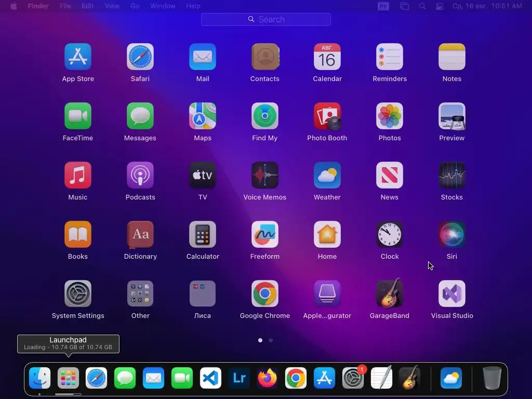The height and width of the screenshot is (399, 532).
Task: Launch Siri from Launchpad
Action: (452, 234)
